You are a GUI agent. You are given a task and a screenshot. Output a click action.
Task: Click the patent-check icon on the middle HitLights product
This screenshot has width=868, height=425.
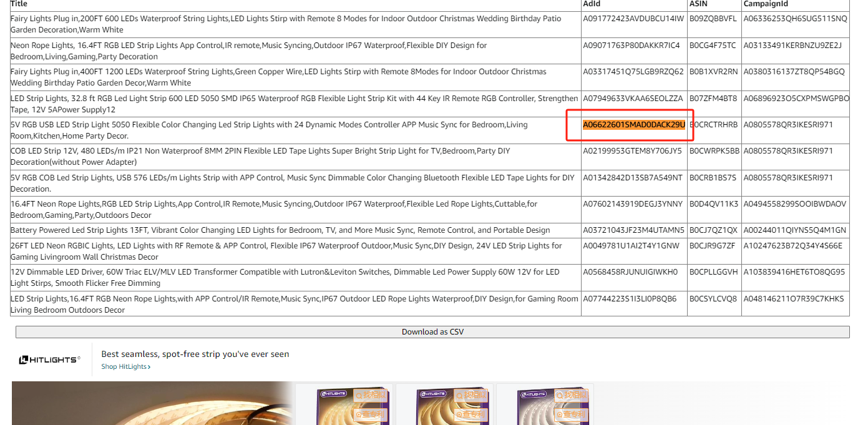coord(472,414)
